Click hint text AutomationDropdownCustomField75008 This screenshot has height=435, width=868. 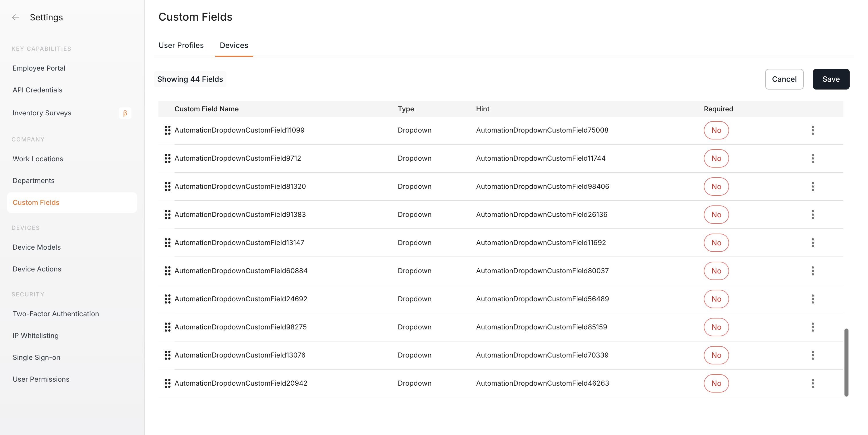pos(542,130)
